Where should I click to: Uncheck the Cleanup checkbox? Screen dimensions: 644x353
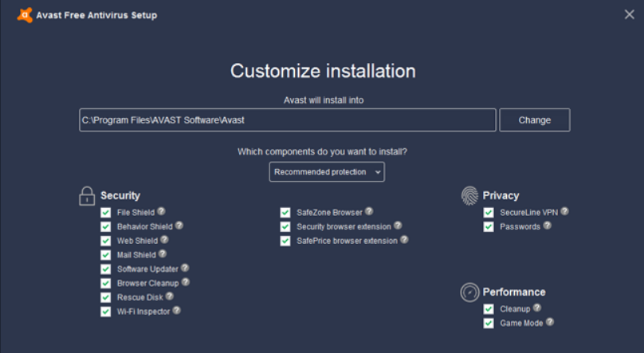pyautogui.click(x=489, y=309)
